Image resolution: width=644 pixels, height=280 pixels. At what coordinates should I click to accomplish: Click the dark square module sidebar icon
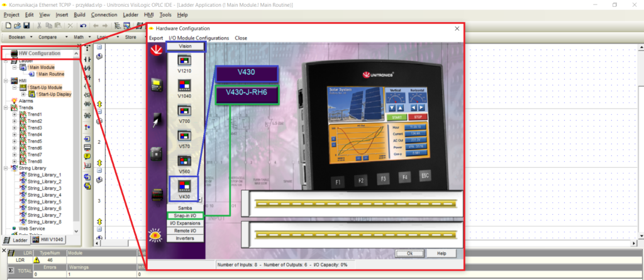click(x=156, y=154)
